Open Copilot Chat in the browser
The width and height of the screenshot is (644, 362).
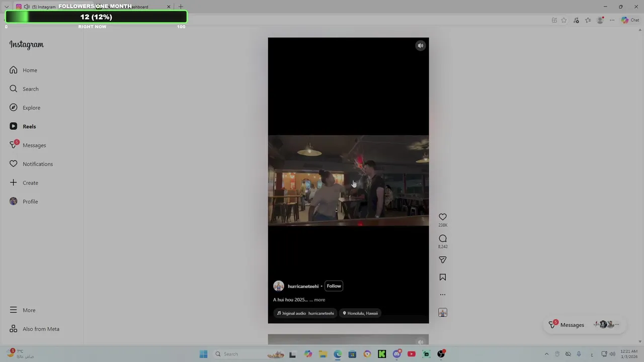(630, 20)
